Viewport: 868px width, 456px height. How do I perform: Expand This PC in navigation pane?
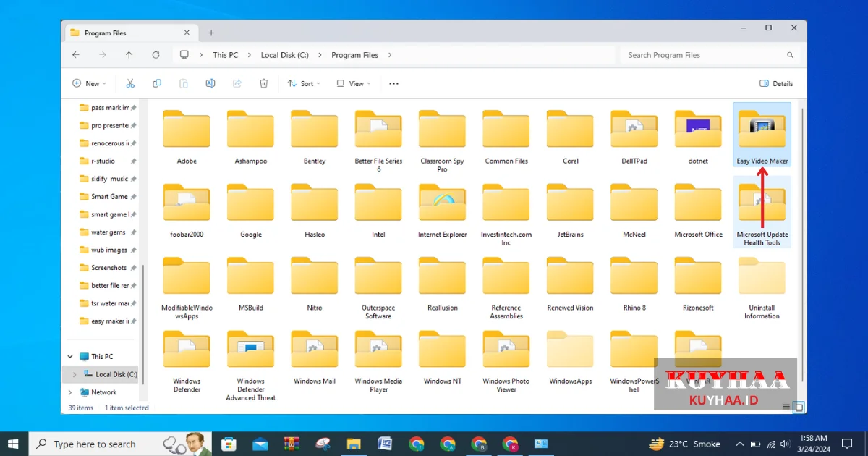point(70,357)
